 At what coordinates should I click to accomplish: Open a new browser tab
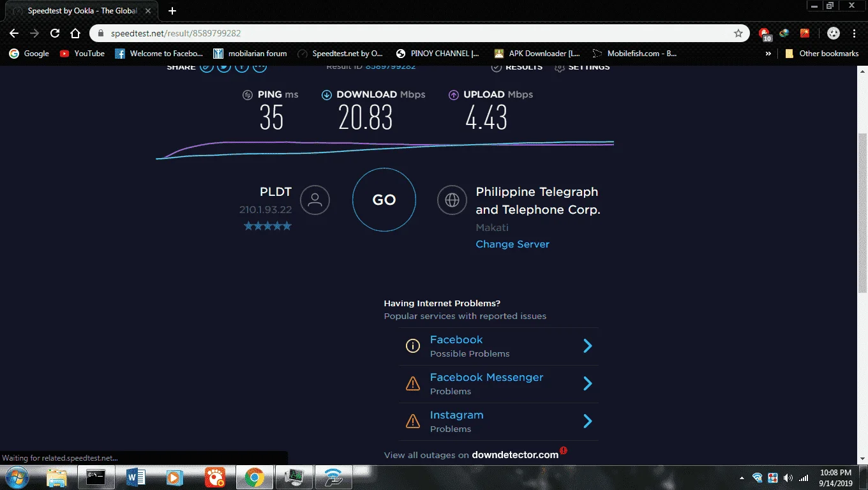(x=172, y=11)
